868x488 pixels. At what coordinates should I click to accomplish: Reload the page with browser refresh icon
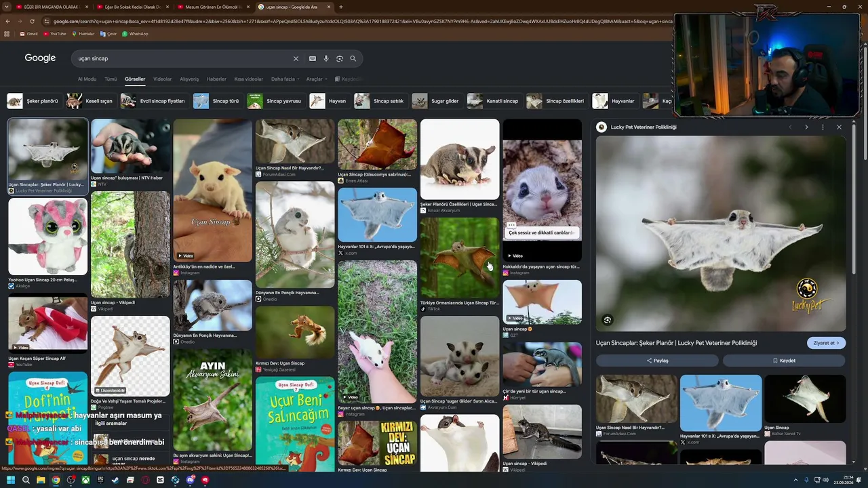coord(32,21)
